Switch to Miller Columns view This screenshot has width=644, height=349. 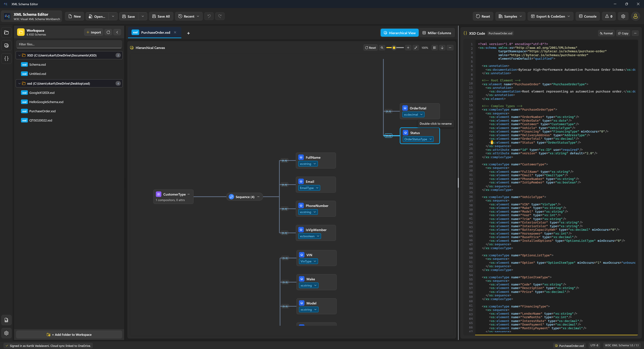point(436,33)
